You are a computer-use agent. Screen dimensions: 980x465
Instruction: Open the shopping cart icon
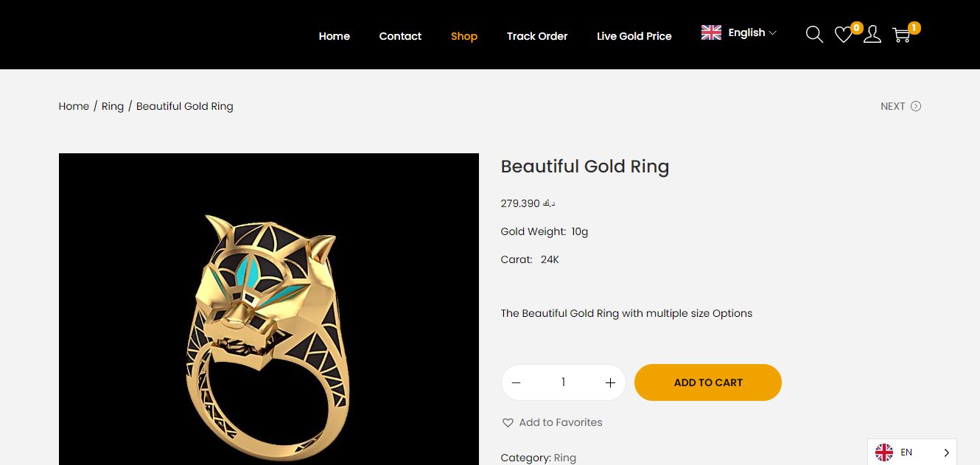(x=900, y=35)
